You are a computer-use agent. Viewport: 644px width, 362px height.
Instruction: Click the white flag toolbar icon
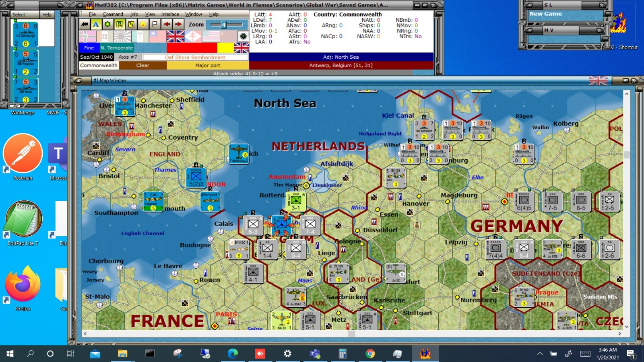(155, 24)
